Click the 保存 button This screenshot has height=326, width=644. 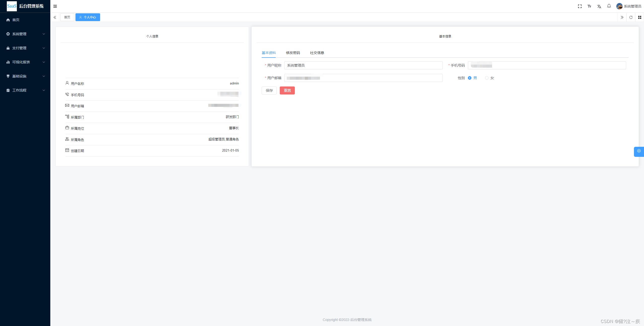click(x=269, y=90)
